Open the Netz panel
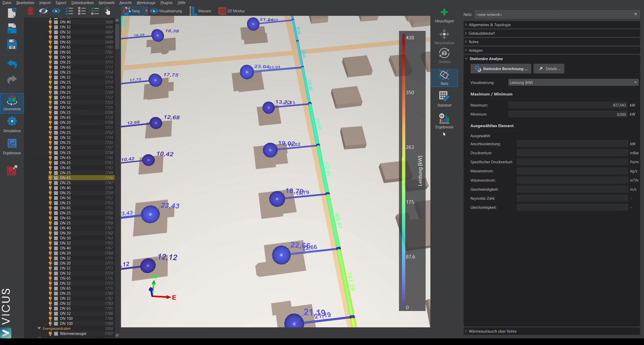 [444, 78]
